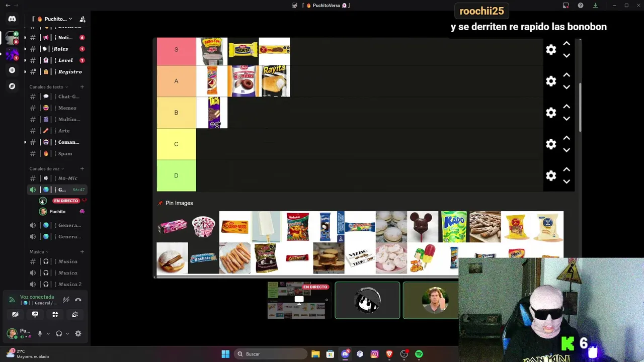Open Microsoft Store from the taskbar
The image size is (644, 362).
[330, 354]
